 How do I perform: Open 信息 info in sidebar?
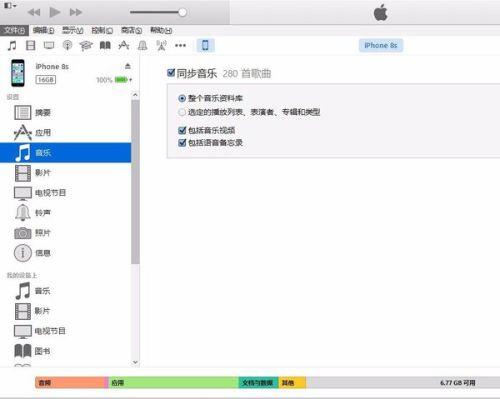(66, 253)
